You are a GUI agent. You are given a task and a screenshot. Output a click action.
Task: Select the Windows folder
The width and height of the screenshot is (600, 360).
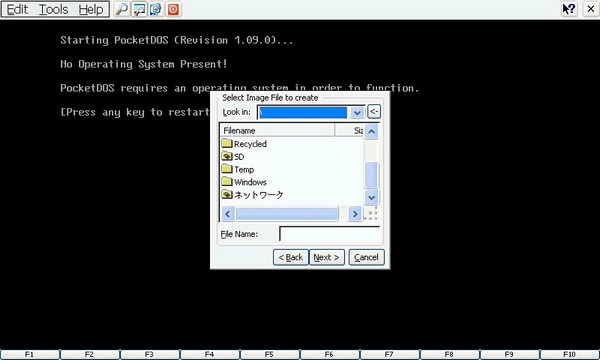[x=244, y=182]
